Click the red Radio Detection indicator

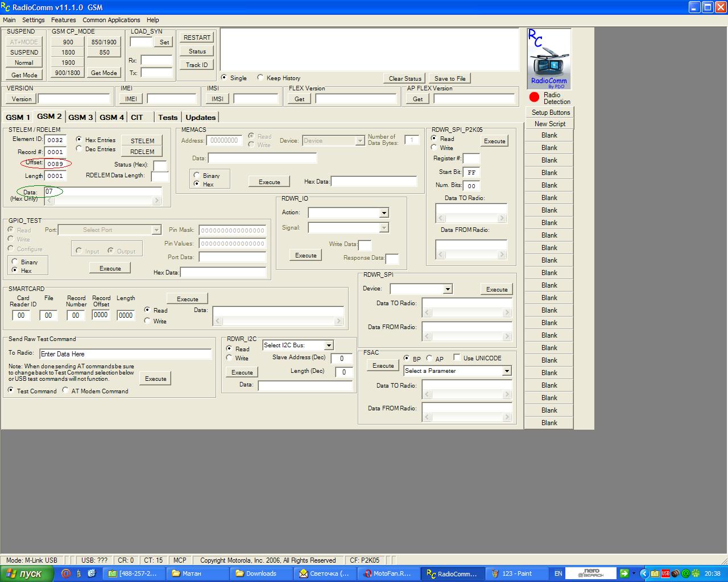[534, 97]
